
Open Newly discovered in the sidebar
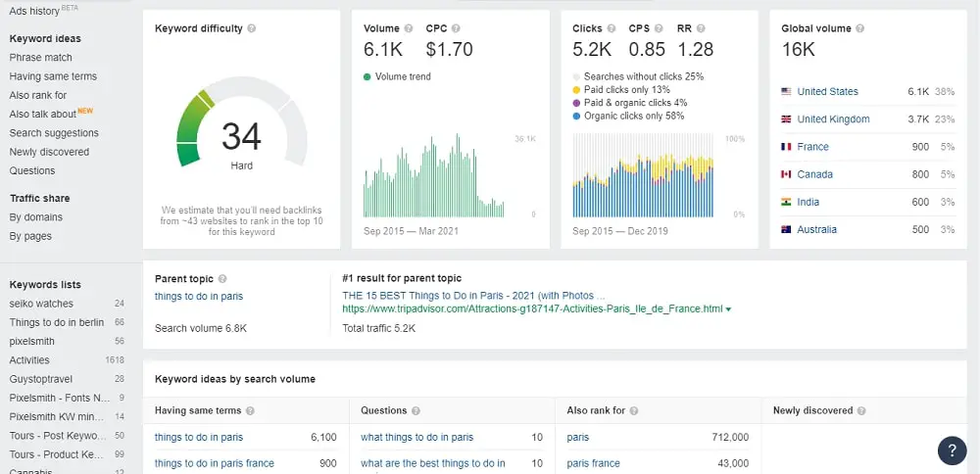click(49, 152)
